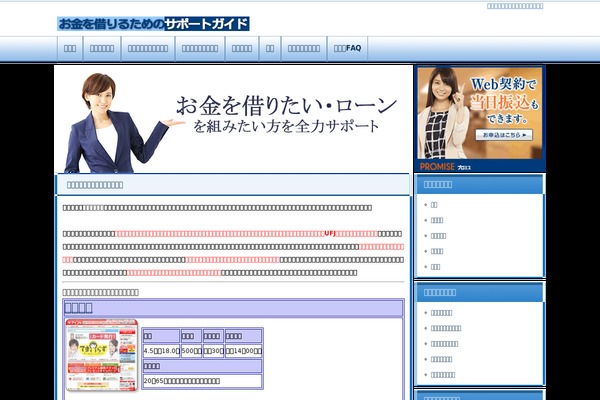Click the red highlighted text containing UFJ
Viewport: 600px width, 400px height.
[246, 233]
